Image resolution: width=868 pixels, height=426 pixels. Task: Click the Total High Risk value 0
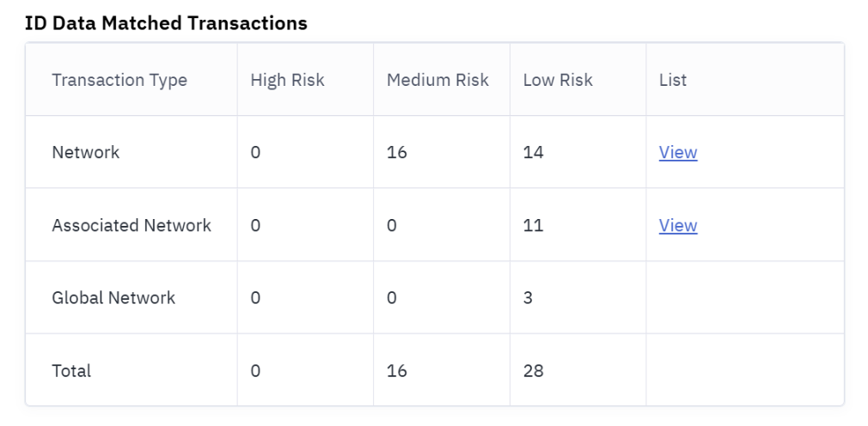255,371
